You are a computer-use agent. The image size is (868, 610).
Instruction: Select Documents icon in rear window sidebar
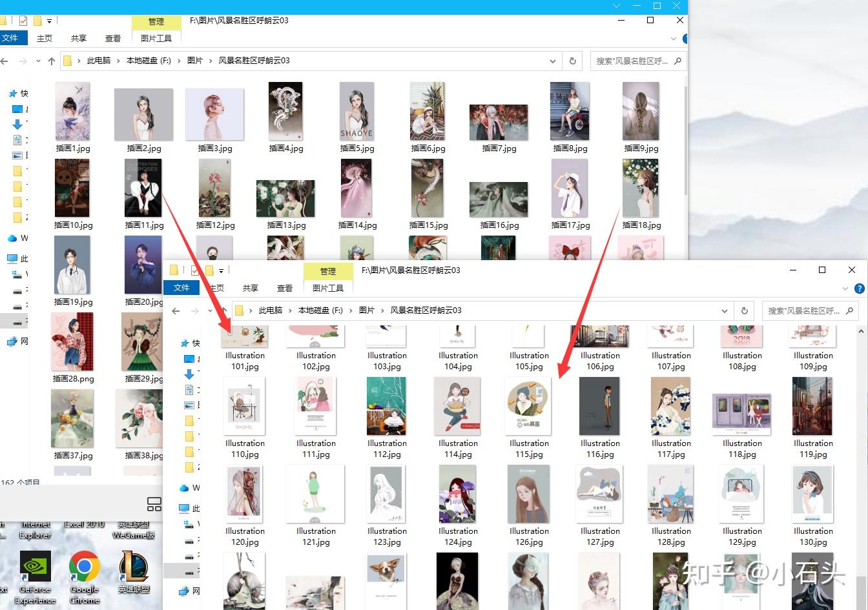17,140
